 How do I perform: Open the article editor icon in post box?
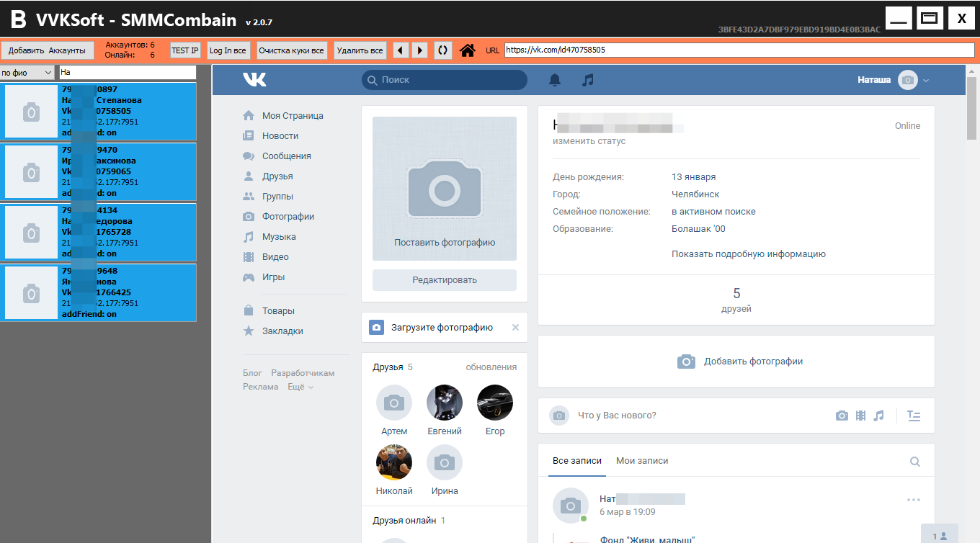pyautogui.click(x=914, y=416)
